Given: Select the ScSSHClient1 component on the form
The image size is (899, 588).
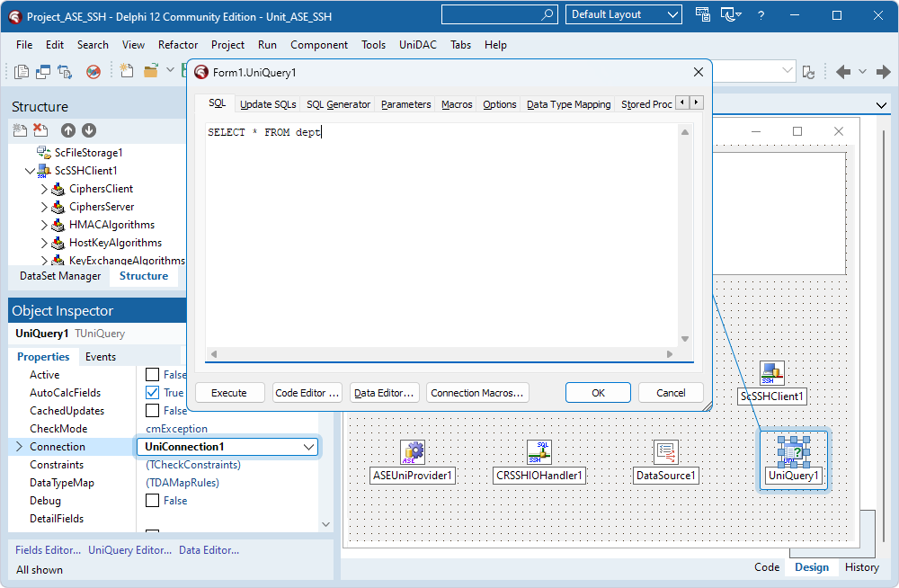Looking at the screenshot, I should click(x=771, y=372).
